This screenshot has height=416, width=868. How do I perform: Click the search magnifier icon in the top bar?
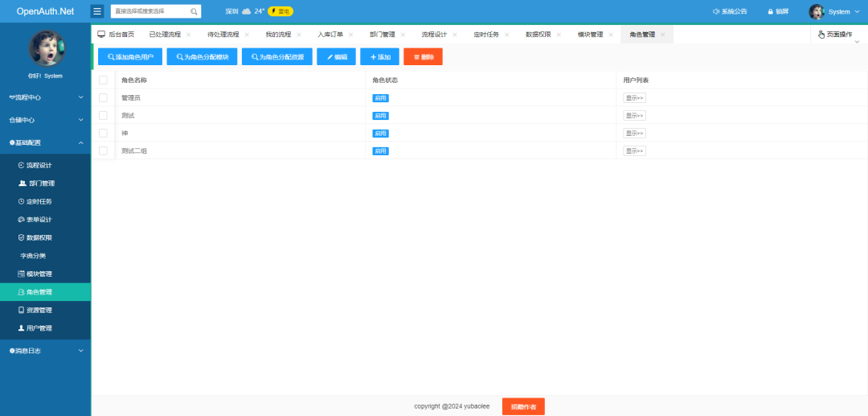[x=194, y=12]
